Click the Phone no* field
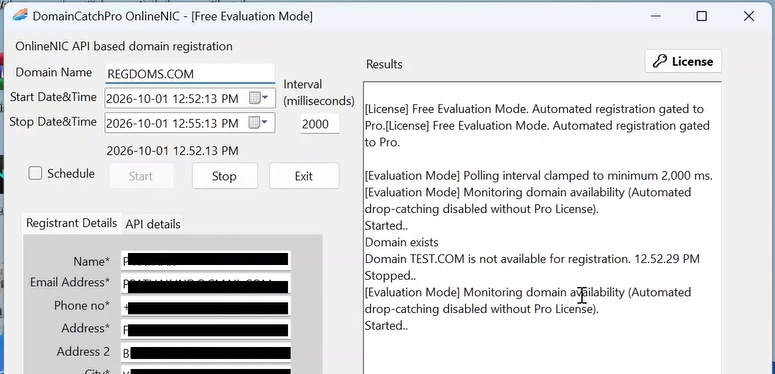The image size is (775, 374). coord(206,306)
